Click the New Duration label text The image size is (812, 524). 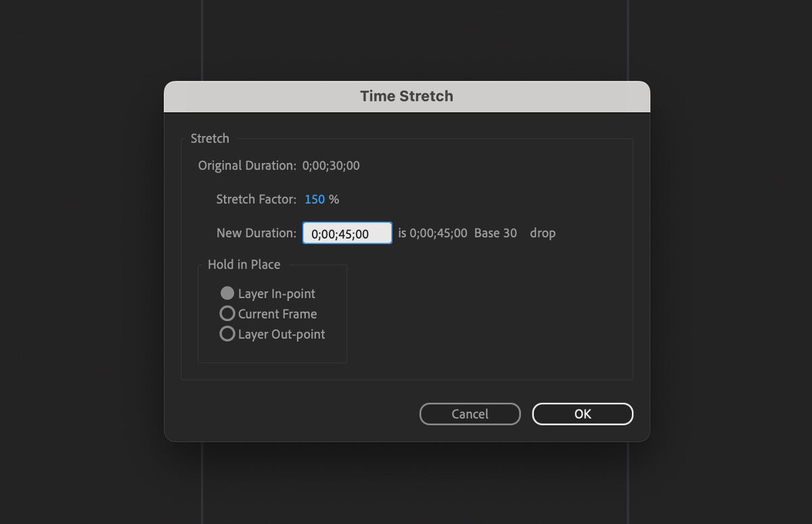pos(256,233)
